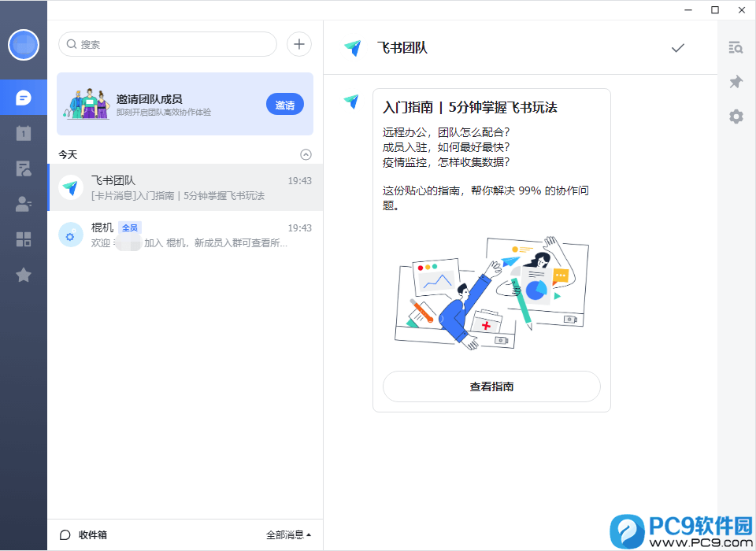This screenshot has width=756, height=551.
Task: Click the 欢迎…加入 棍机 message preview
Action: [189, 243]
